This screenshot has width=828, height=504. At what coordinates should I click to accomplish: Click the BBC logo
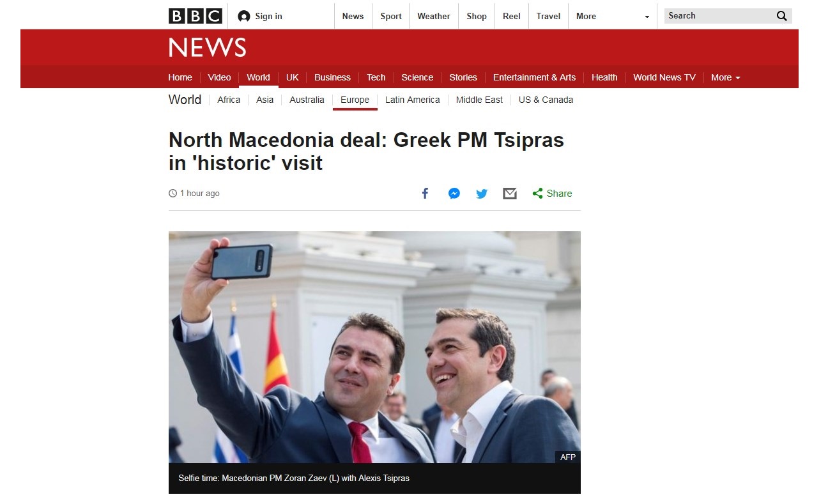[195, 16]
